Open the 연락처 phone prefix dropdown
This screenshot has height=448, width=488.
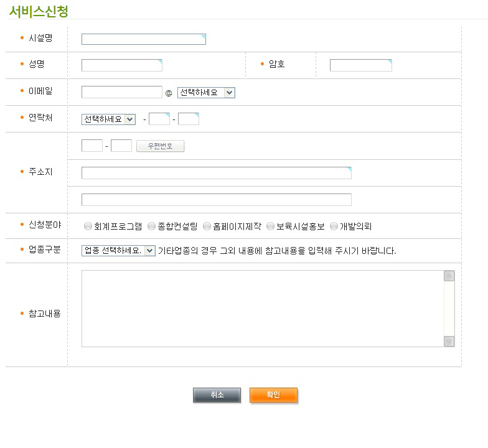[108, 119]
